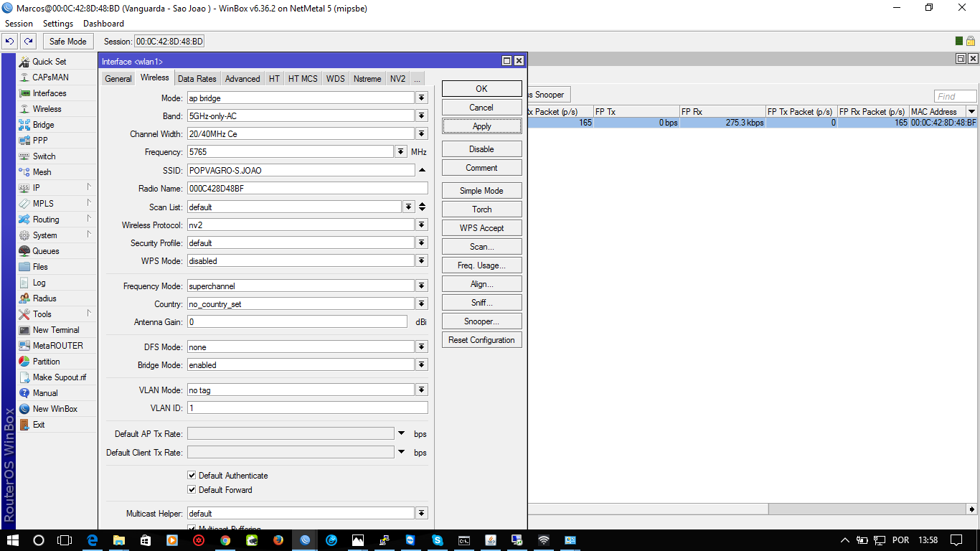Click Reset Configuration
The height and width of the screenshot is (551, 980).
point(481,340)
